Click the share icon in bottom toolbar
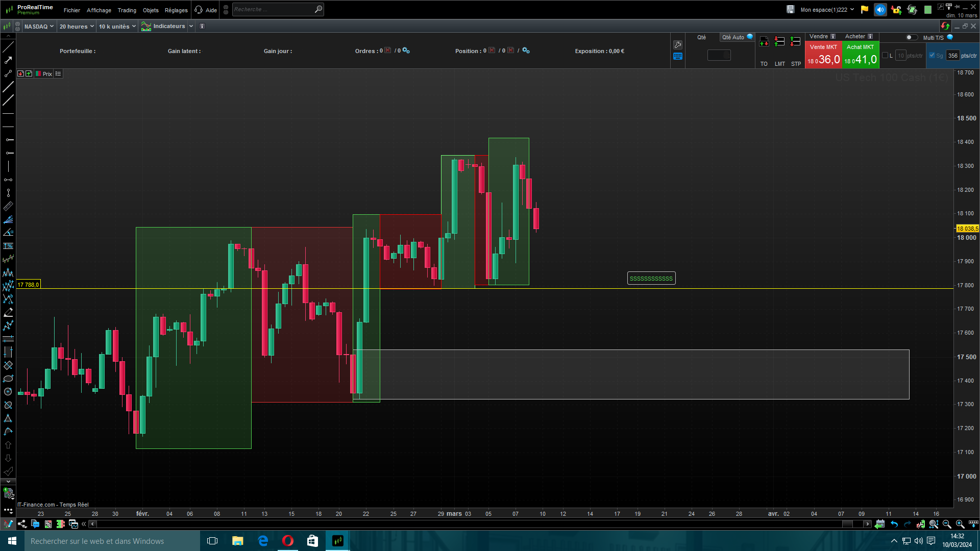Screen dimensions: 980x551 tap(22, 524)
